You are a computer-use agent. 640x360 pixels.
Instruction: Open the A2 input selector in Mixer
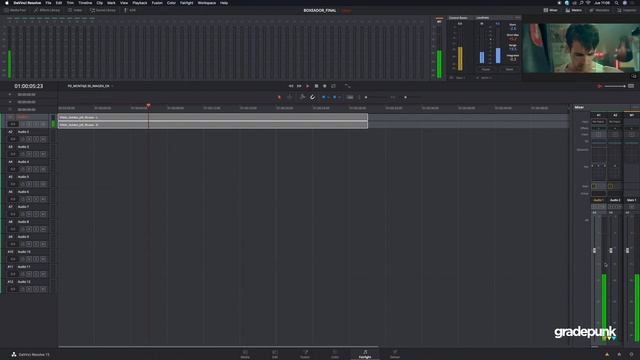(615, 122)
